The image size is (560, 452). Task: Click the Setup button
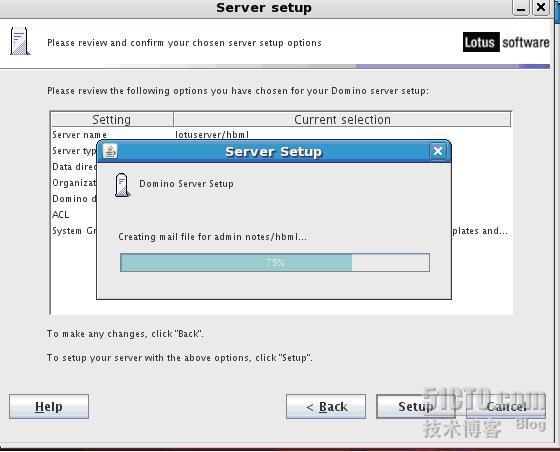(x=416, y=406)
